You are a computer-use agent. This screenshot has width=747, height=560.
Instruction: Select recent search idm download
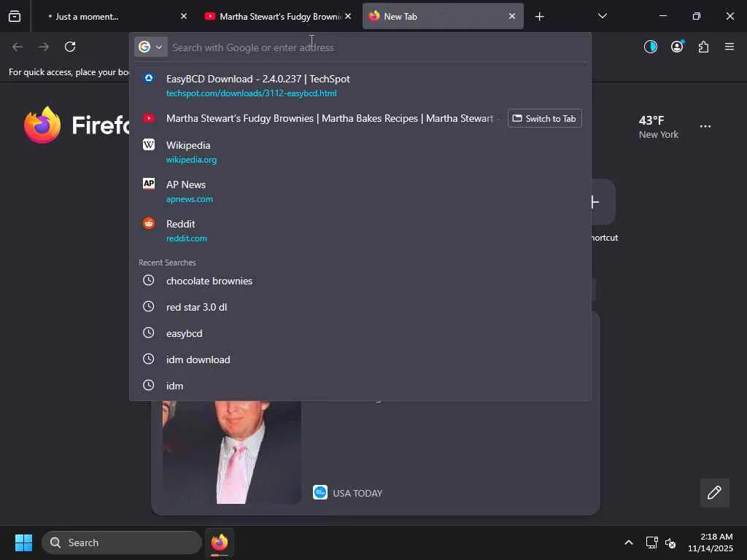pyautogui.click(x=360, y=359)
